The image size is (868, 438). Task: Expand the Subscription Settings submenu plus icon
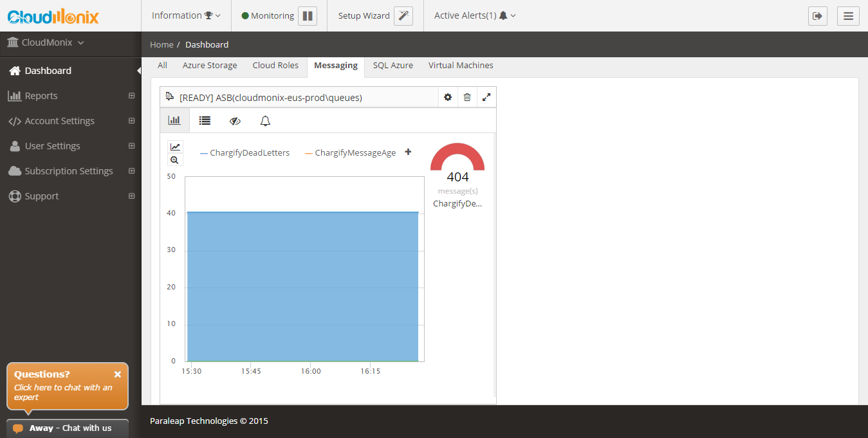131,171
